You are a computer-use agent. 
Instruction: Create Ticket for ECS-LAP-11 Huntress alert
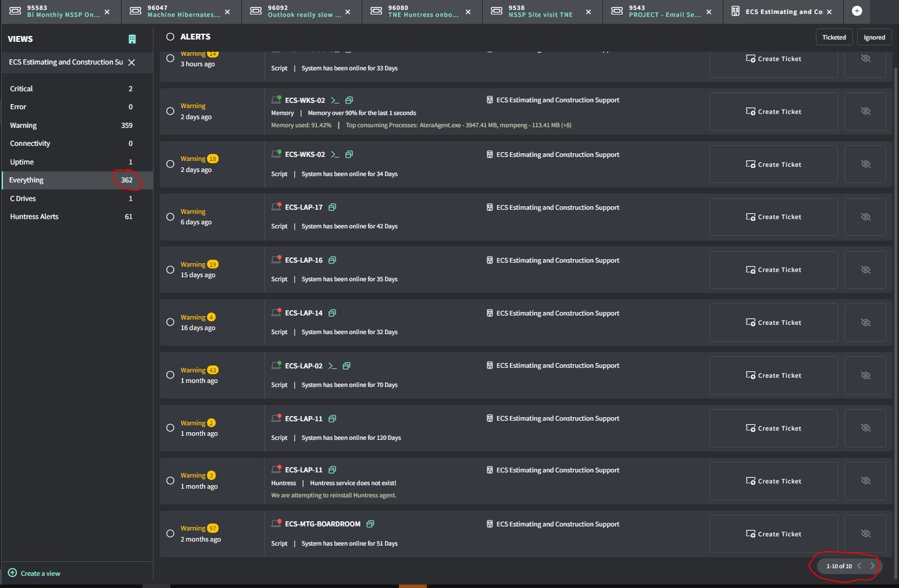773,481
